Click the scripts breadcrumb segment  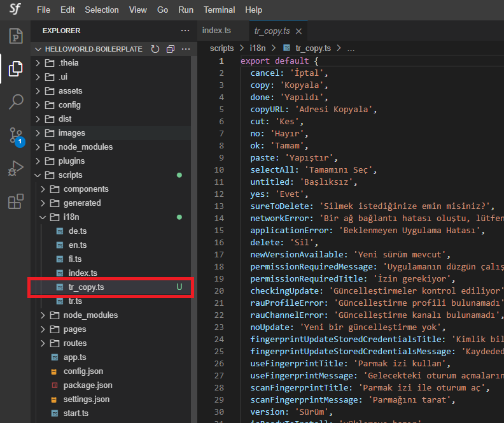[222, 48]
